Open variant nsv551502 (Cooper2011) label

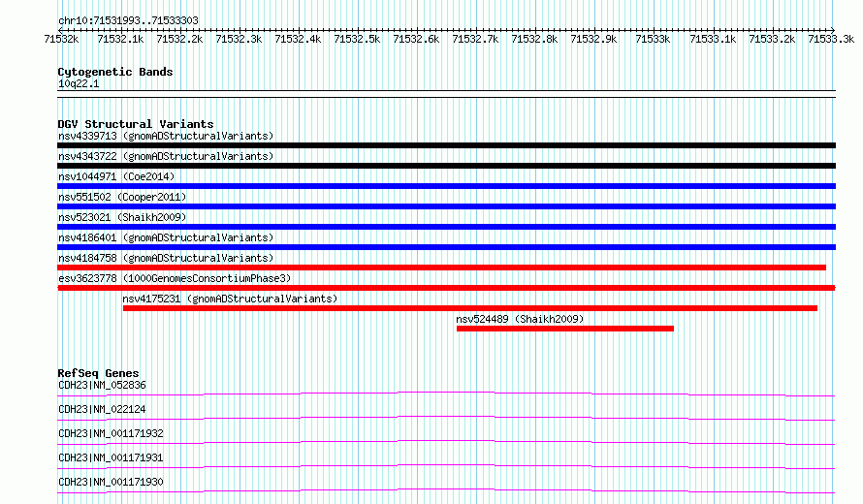point(122,197)
